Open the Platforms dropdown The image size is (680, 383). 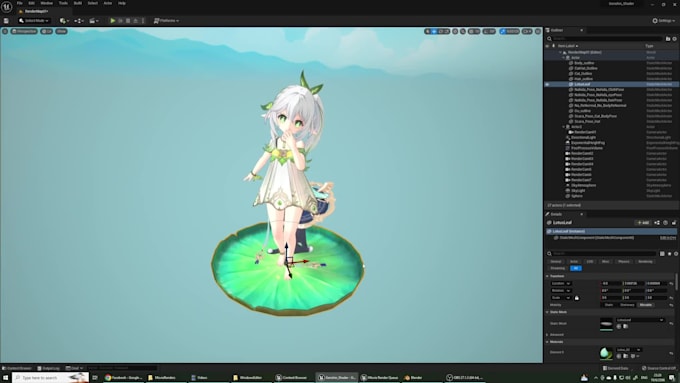pyautogui.click(x=166, y=21)
